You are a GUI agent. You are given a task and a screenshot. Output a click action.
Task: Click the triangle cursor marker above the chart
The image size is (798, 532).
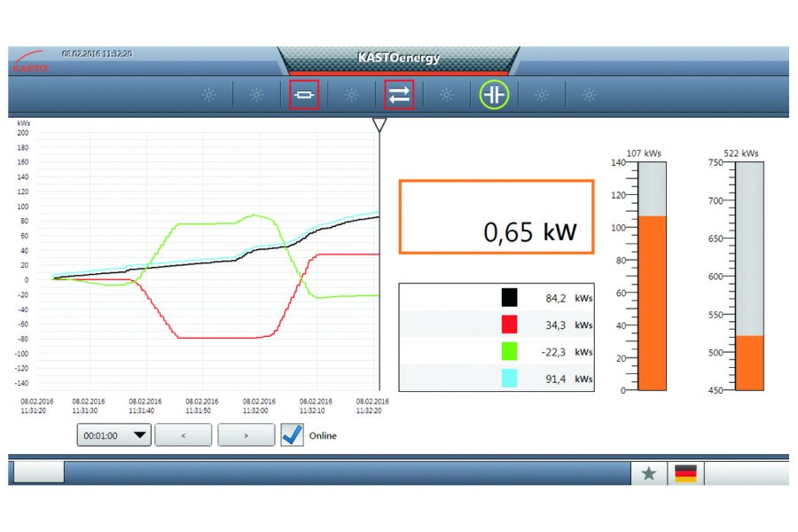[x=379, y=124]
